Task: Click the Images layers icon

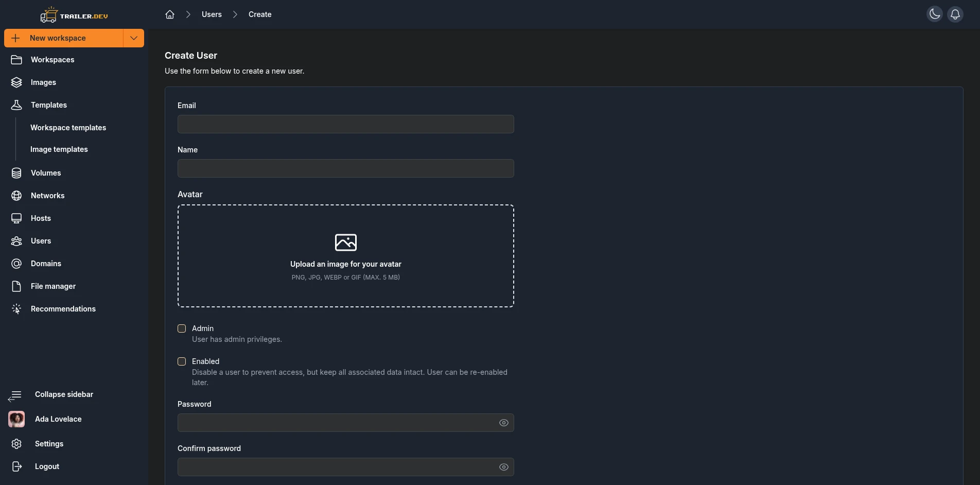Action: (x=16, y=82)
